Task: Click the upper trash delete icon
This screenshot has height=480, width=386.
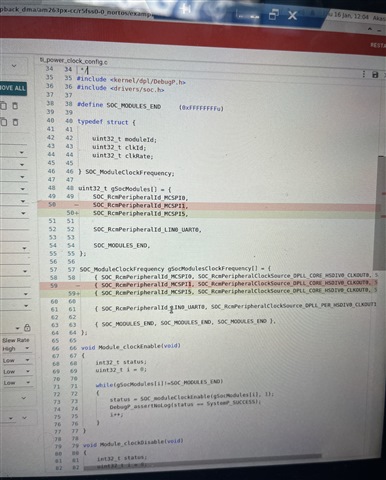Action: (x=15, y=106)
